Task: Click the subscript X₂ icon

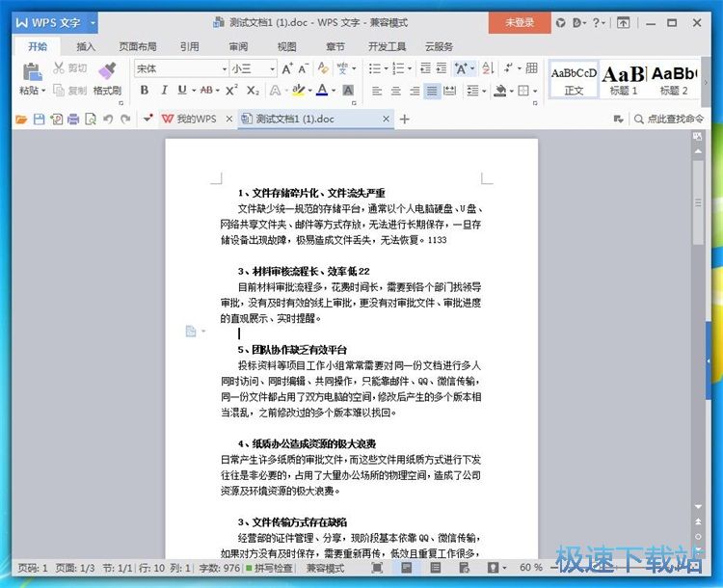Action: (x=253, y=91)
